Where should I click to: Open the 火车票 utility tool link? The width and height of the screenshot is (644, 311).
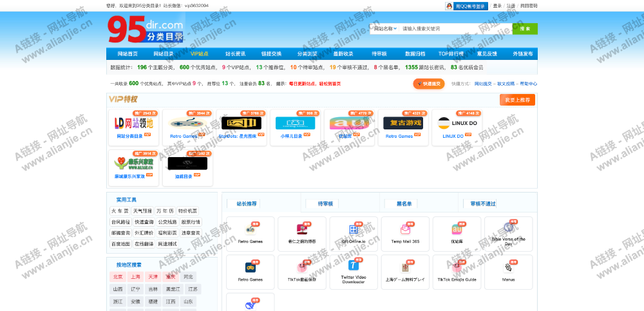click(x=120, y=211)
